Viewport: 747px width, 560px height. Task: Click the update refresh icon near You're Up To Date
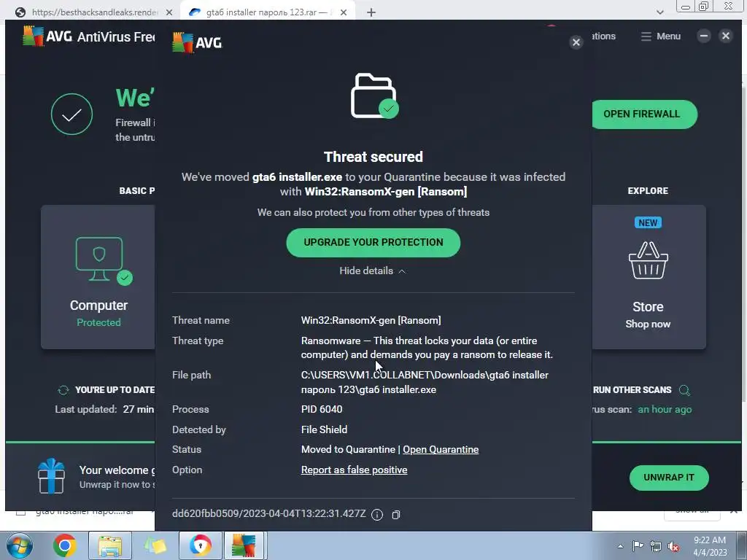point(63,391)
